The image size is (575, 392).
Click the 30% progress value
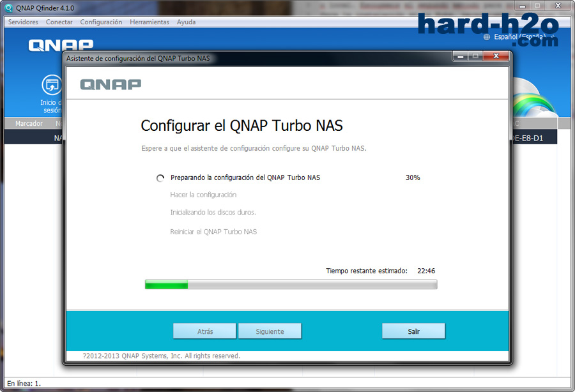pos(413,177)
